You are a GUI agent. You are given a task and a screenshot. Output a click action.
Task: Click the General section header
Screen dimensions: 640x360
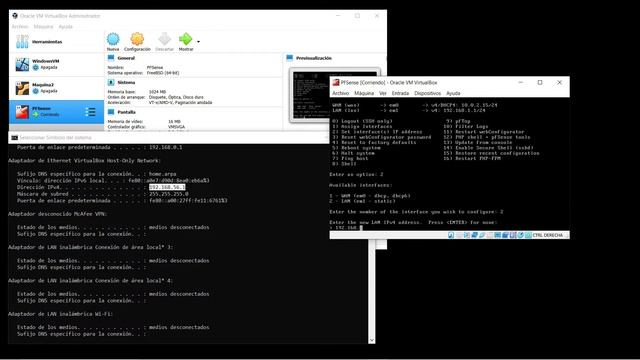click(x=126, y=58)
